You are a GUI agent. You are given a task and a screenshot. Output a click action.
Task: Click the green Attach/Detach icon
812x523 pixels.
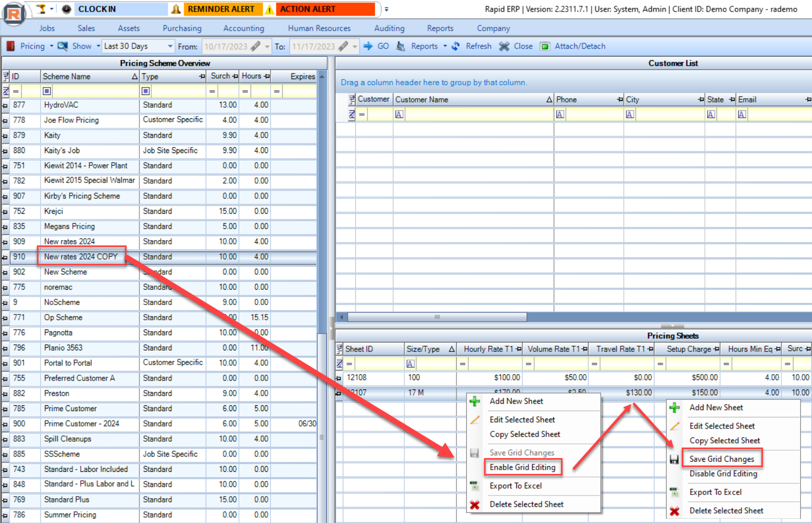[545, 46]
